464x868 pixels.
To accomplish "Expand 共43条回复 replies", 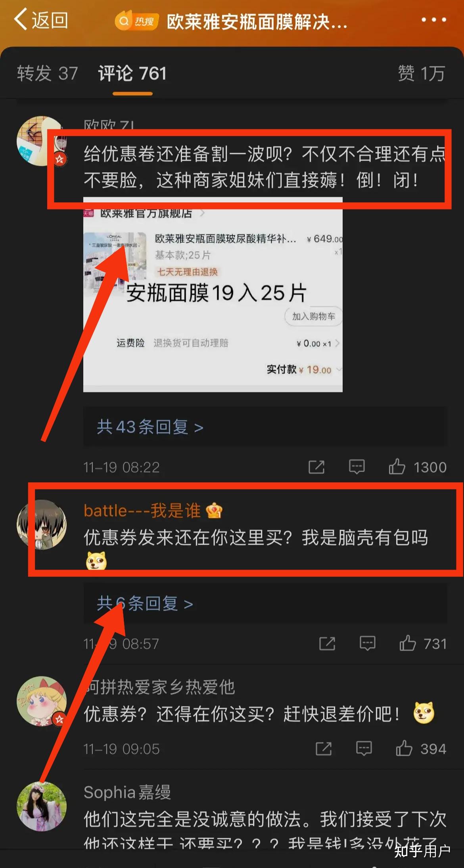I will coord(150,427).
